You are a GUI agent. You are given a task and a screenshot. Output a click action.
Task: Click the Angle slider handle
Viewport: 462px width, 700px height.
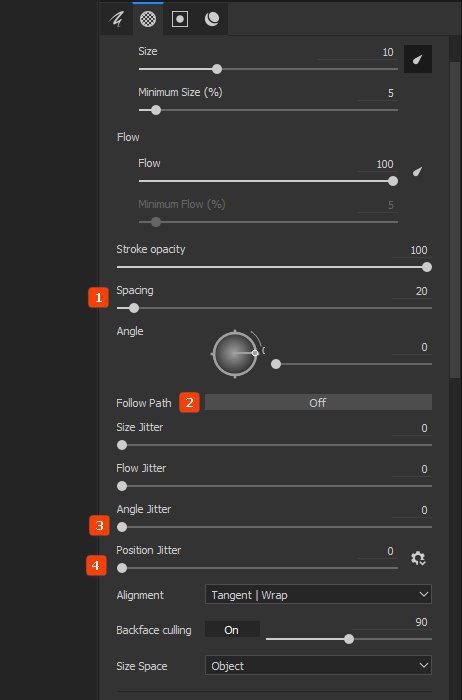click(276, 364)
